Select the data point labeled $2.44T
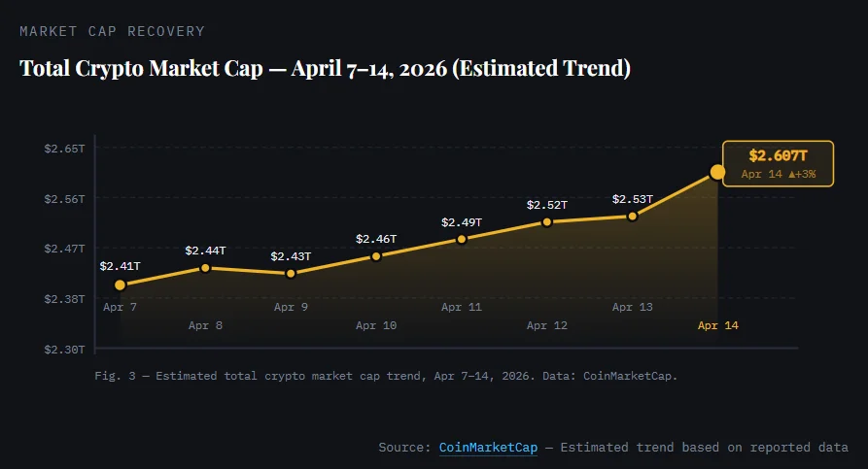This screenshot has width=868, height=469. pyautogui.click(x=205, y=268)
